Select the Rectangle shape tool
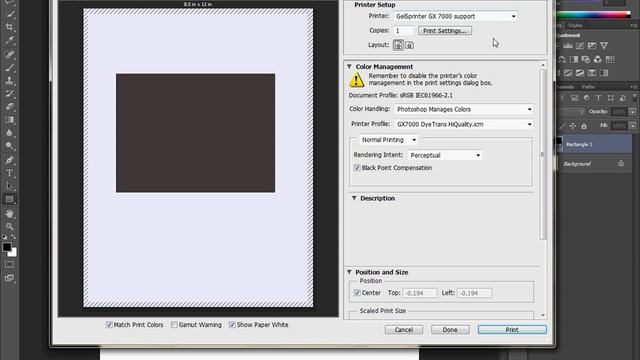The width and height of the screenshot is (640, 360). pos(9,200)
